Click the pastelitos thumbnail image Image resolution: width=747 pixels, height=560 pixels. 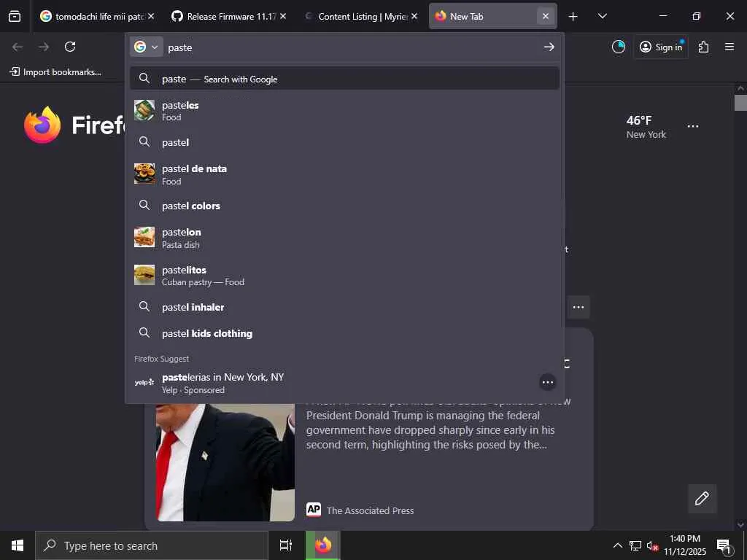click(144, 275)
